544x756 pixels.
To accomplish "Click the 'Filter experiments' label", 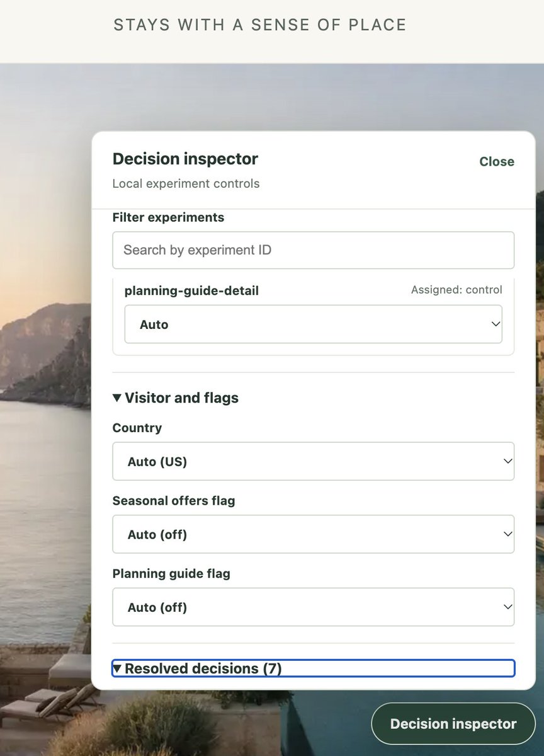I will (x=168, y=217).
